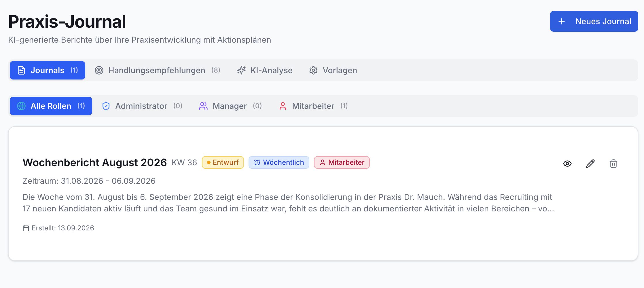The image size is (644, 288).
Task: Edit Wochenbericht using pencil icon
Action: (590, 164)
